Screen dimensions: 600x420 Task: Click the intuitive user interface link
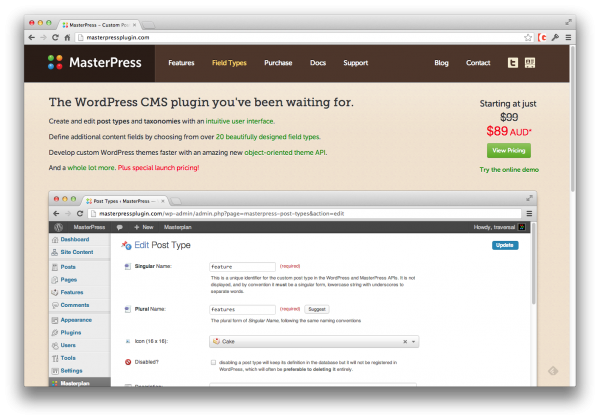click(x=240, y=121)
